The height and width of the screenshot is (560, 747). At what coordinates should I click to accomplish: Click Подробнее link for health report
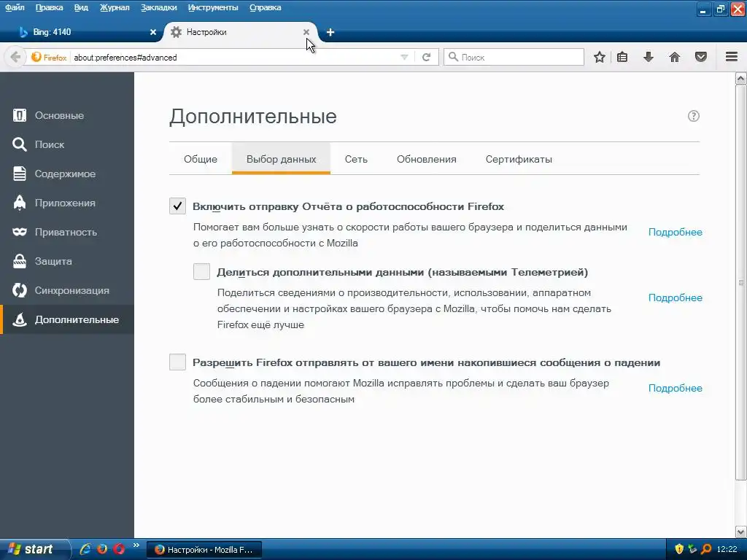675,233
